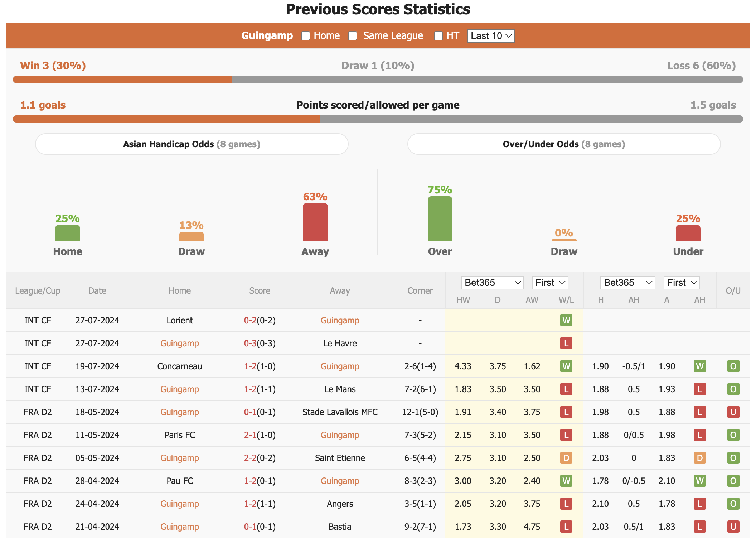Click O/U icon in Le Mans row
The width and height of the screenshot is (756, 538).
pyautogui.click(x=733, y=389)
